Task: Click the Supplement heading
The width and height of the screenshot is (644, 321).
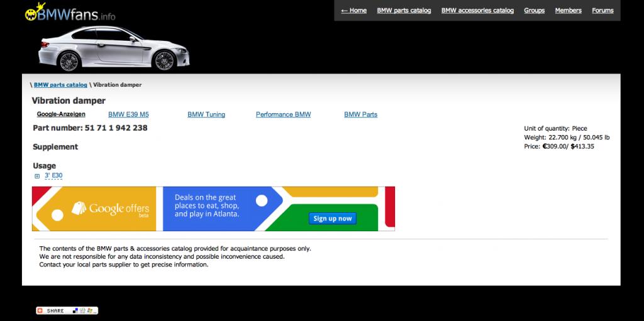Action: click(x=55, y=146)
